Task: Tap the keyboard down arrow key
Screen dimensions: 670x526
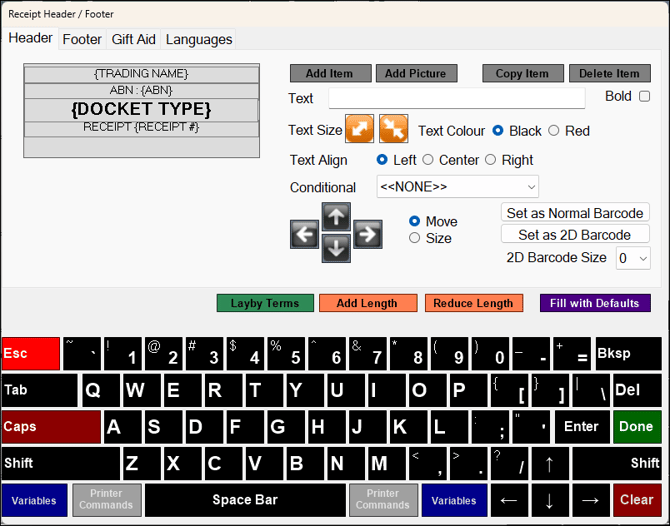Action: tap(550, 500)
